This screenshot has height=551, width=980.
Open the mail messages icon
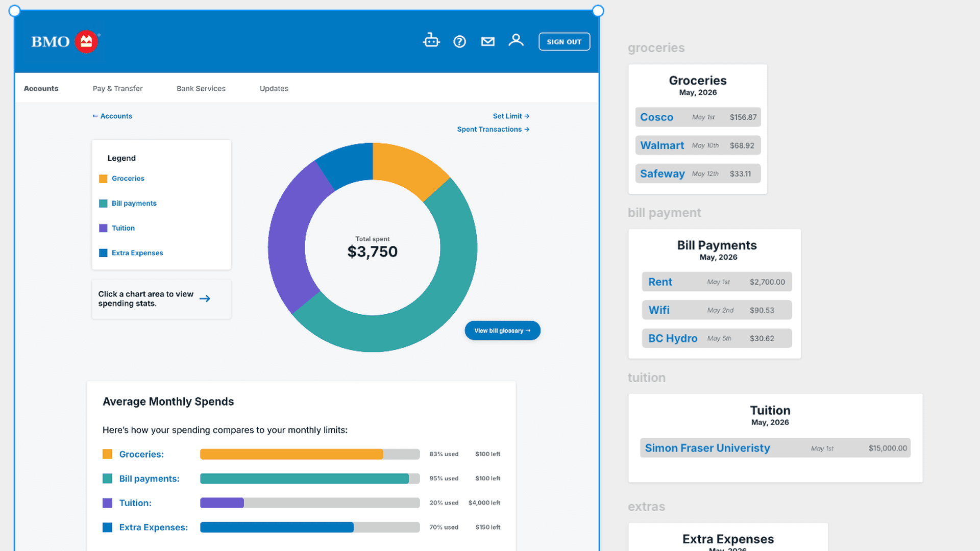click(488, 41)
